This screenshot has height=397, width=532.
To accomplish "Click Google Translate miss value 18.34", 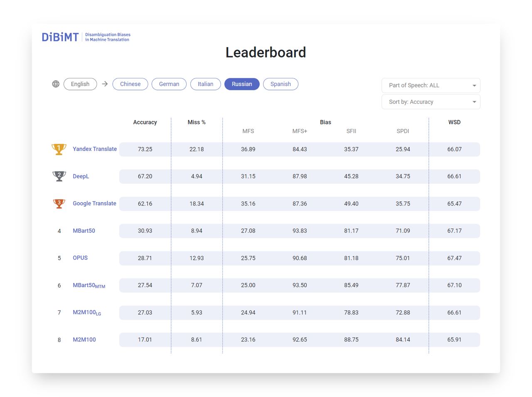I will (x=197, y=204).
